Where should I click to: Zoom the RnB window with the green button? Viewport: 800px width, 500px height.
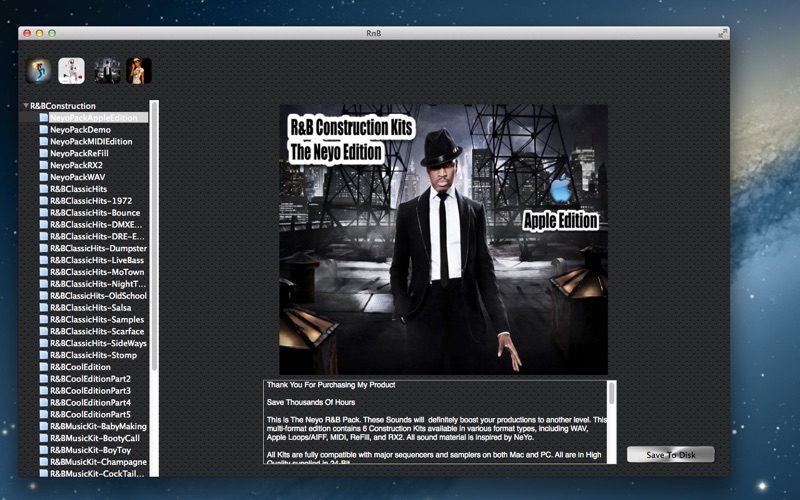[52, 33]
